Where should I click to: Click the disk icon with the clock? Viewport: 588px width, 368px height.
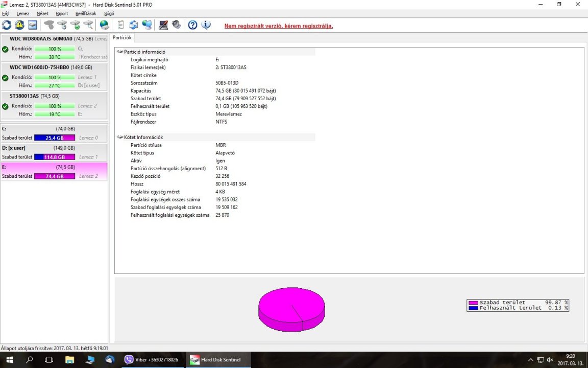(x=62, y=25)
